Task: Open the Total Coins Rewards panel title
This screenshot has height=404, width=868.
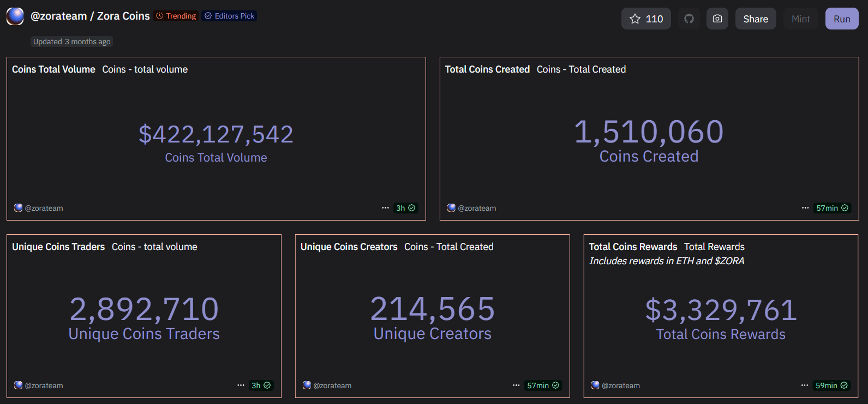Action: pos(633,247)
